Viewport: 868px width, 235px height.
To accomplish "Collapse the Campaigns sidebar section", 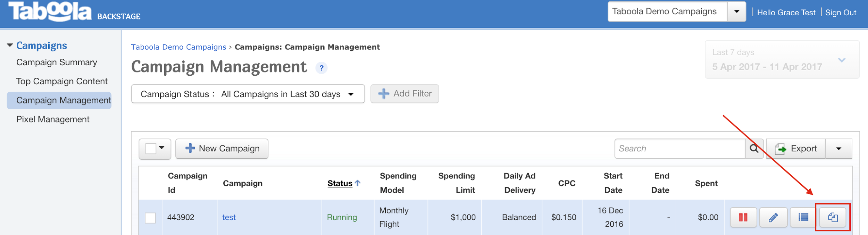I will (10, 45).
